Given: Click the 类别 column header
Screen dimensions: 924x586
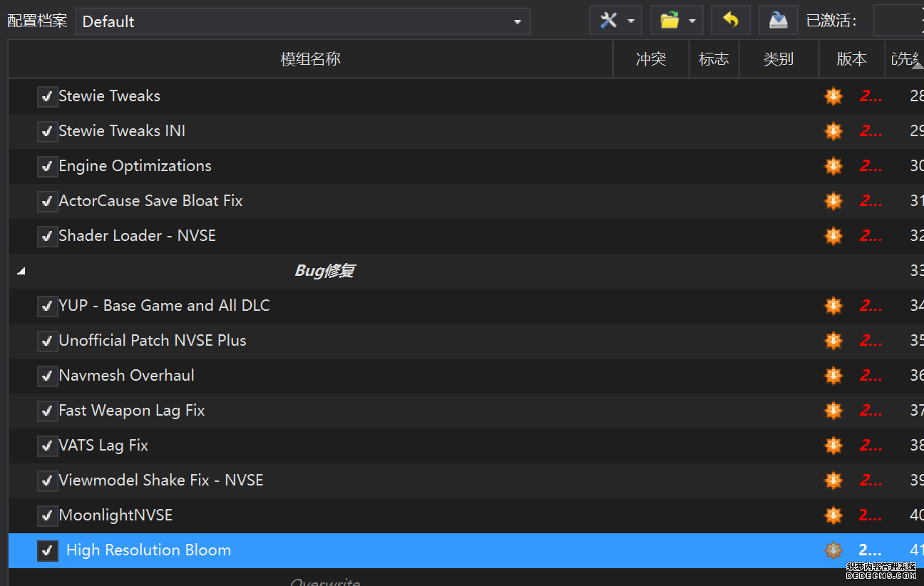Looking at the screenshot, I should coord(778,59).
